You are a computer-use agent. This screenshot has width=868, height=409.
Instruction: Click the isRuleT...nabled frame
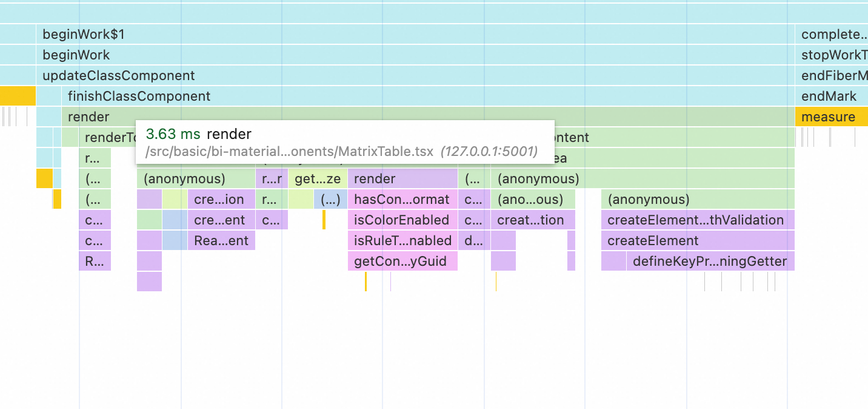click(x=402, y=241)
